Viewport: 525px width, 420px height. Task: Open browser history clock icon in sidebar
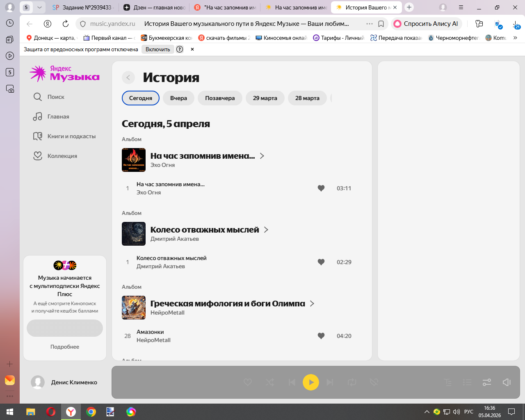[10, 23]
